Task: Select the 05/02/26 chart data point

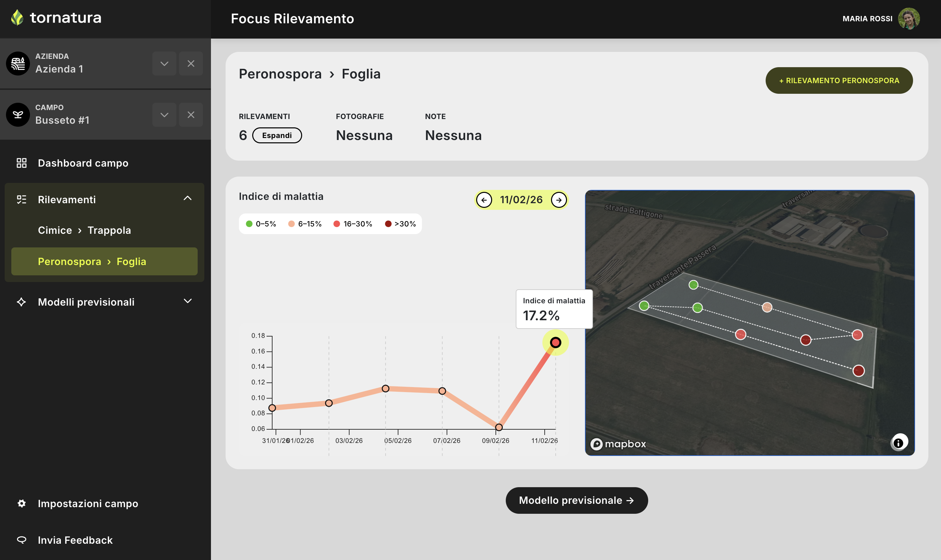Action: pyautogui.click(x=385, y=388)
